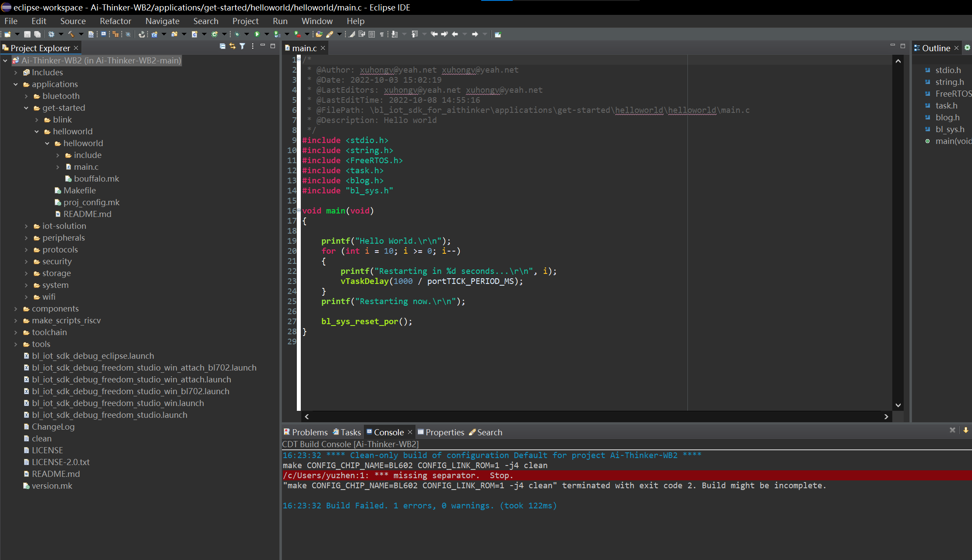Open the Build hammer dropdown arrow
The image size is (972, 560).
pos(81,34)
